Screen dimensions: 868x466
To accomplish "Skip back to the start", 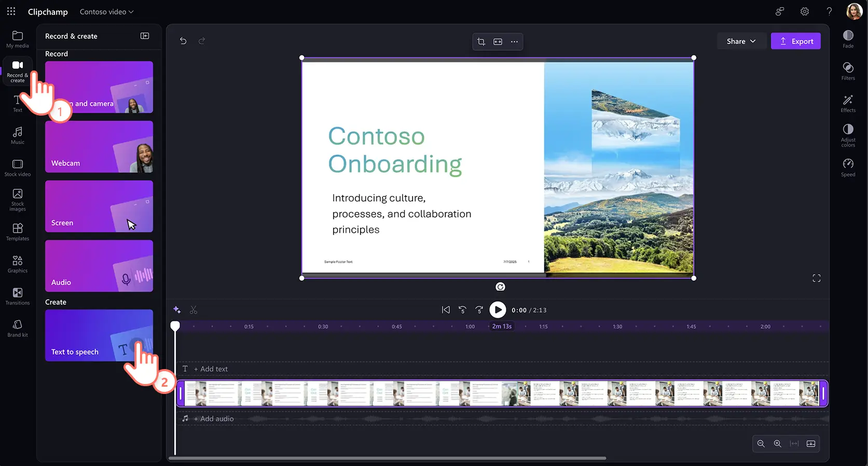I will [x=446, y=310].
